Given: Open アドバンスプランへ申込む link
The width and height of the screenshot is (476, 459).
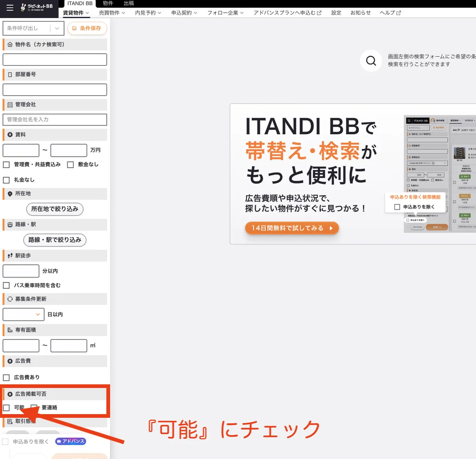Looking at the screenshot, I should 288,13.
